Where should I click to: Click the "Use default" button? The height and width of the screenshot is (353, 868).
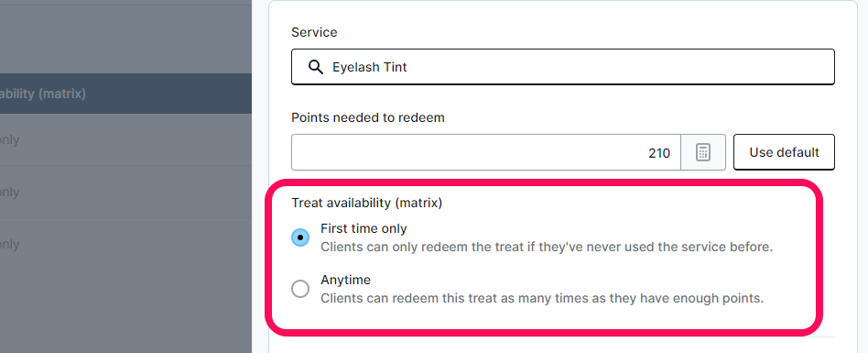(x=784, y=152)
